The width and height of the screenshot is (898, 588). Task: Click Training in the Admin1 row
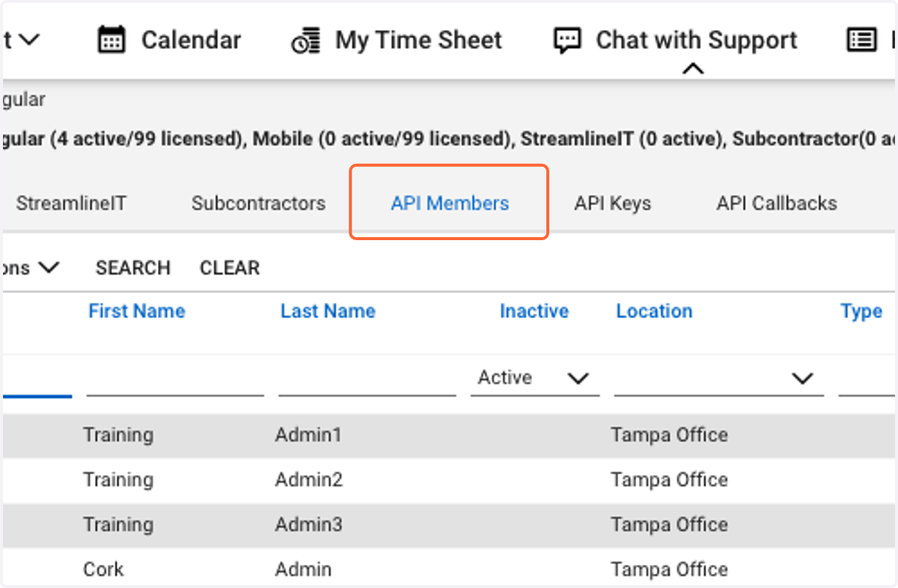118,435
